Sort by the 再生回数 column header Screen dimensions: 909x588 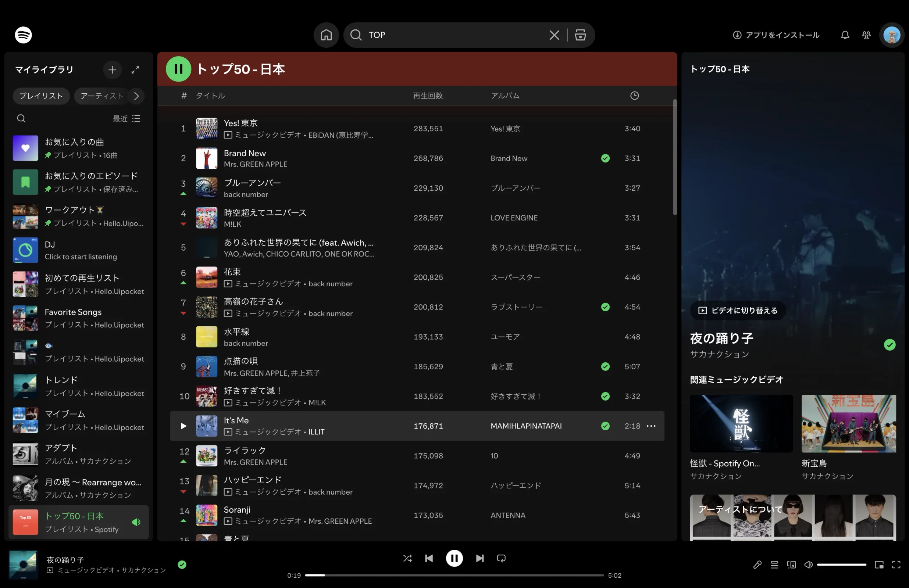(428, 96)
